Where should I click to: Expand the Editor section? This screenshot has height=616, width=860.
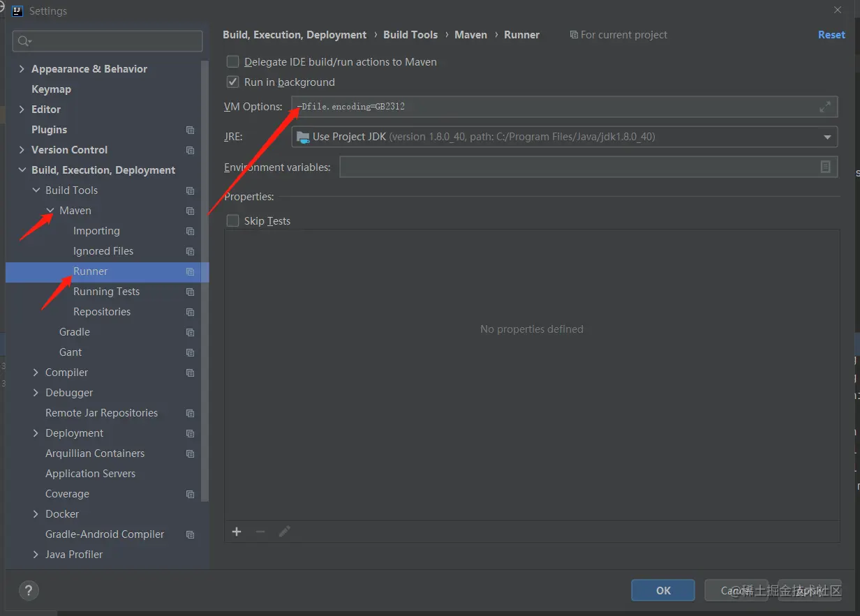[x=22, y=110]
